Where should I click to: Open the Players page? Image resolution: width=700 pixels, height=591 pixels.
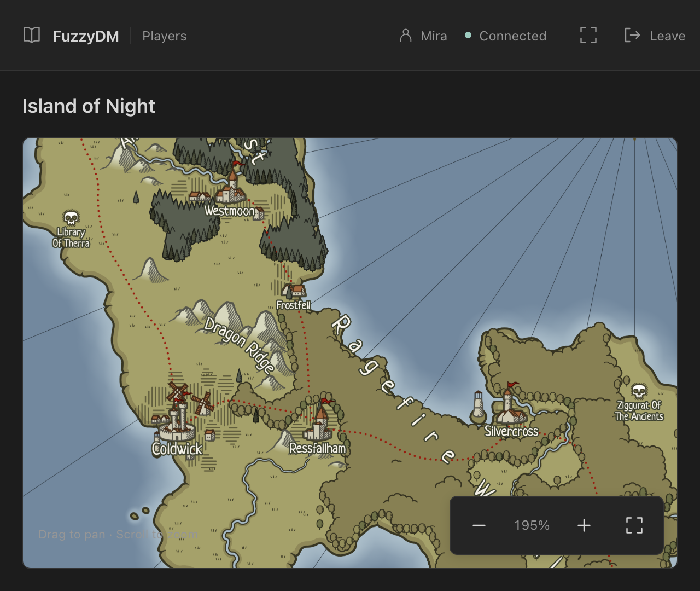[x=165, y=36]
